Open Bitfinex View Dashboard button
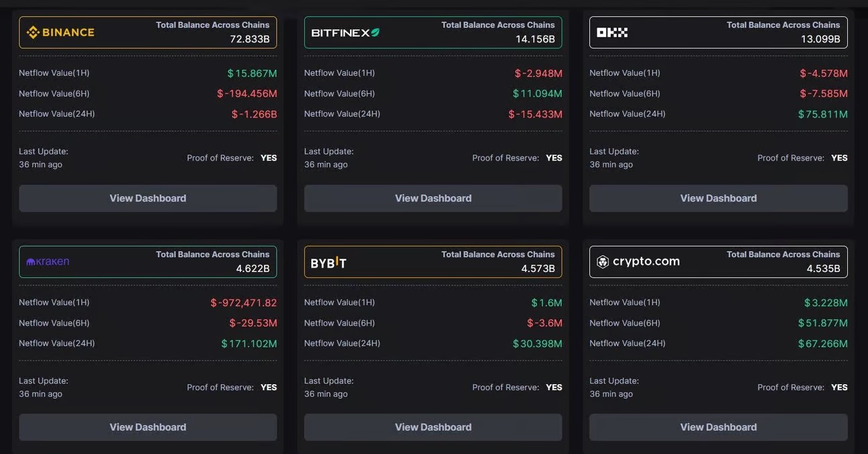Viewport: 868px width, 454px height. click(x=433, y=198)
